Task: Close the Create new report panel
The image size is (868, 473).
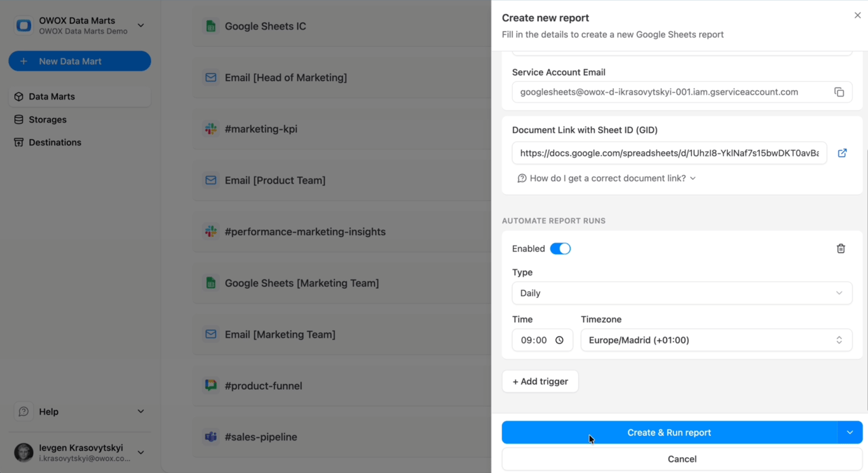Action: click(857, 15)
